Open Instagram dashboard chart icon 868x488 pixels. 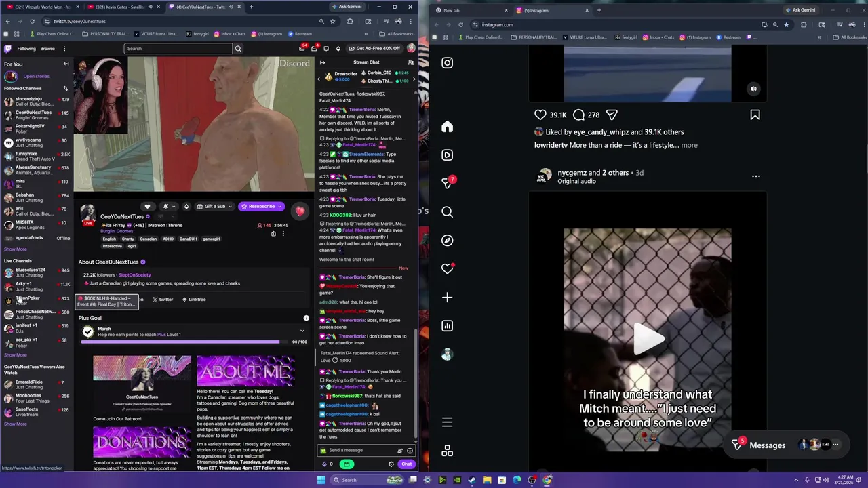click(x=447, y=326)
